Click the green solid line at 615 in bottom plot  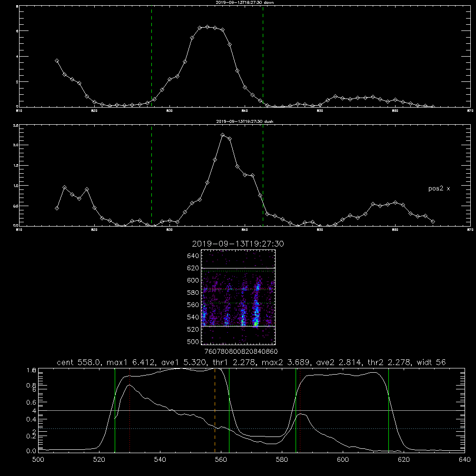click(388, 410)
